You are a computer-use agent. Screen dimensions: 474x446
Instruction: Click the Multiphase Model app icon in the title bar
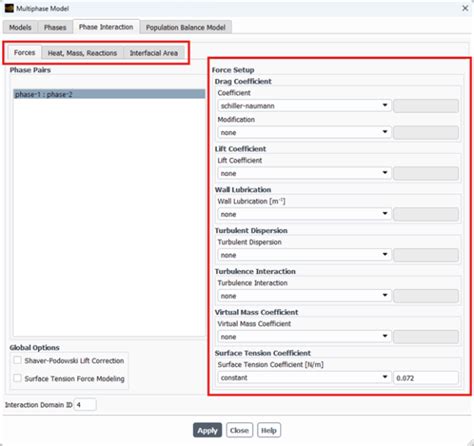coord(9,8)
